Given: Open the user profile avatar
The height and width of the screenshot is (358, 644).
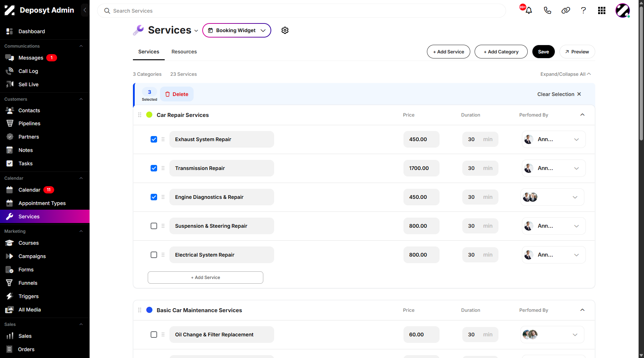Looking at the screenshot, I should click(x=623, y=10).
